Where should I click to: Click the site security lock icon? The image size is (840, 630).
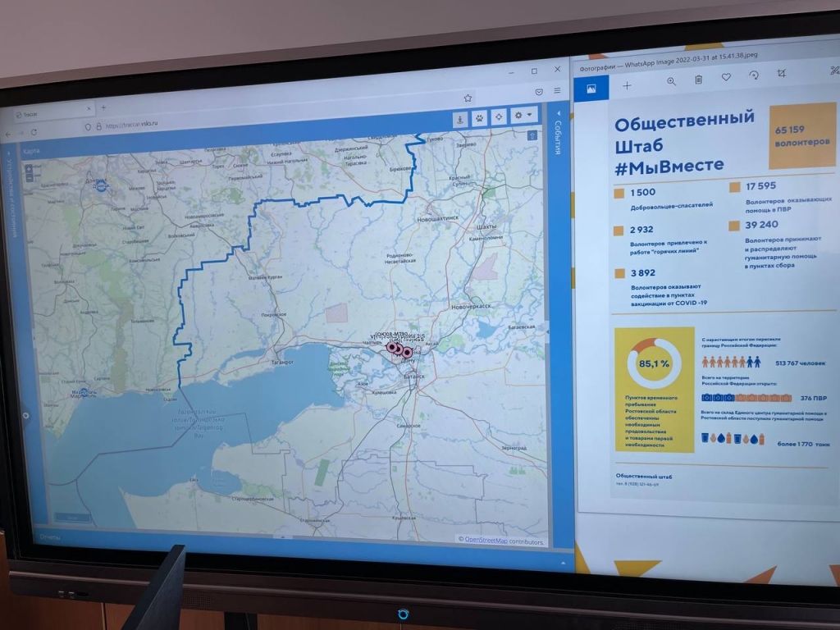[x=98, y=126]
